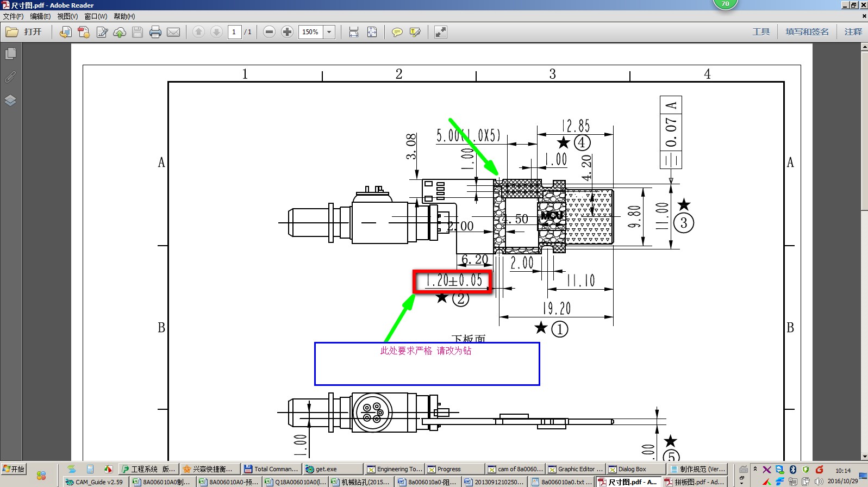Print the document using printer icon

pos(155,32)
